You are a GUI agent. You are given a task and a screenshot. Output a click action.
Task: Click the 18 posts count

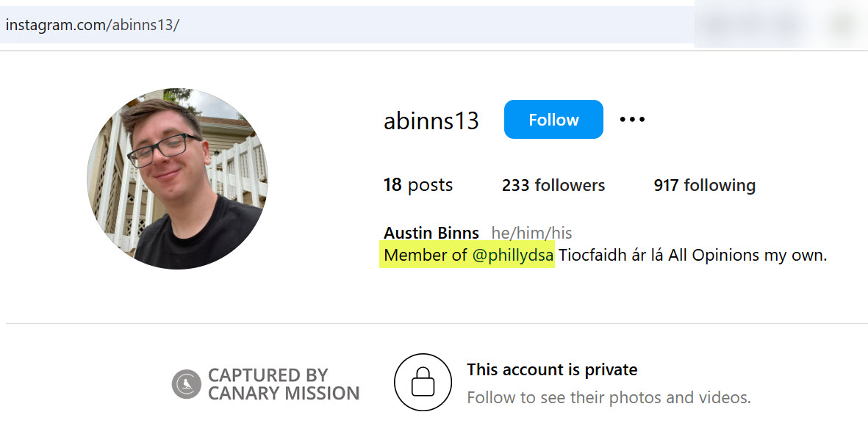[x=417, y=185]
